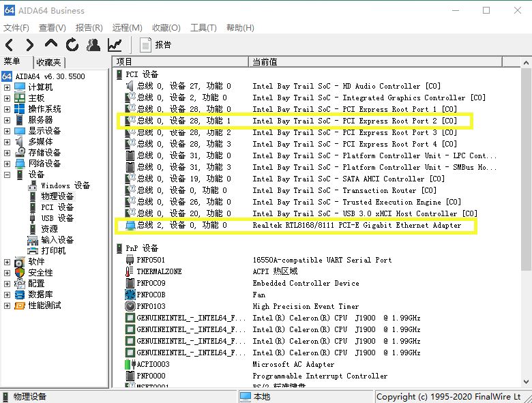Switch to the 菜单 tab
The height and width of the screenshot is (403, 532).
click(x=12, y=61)
